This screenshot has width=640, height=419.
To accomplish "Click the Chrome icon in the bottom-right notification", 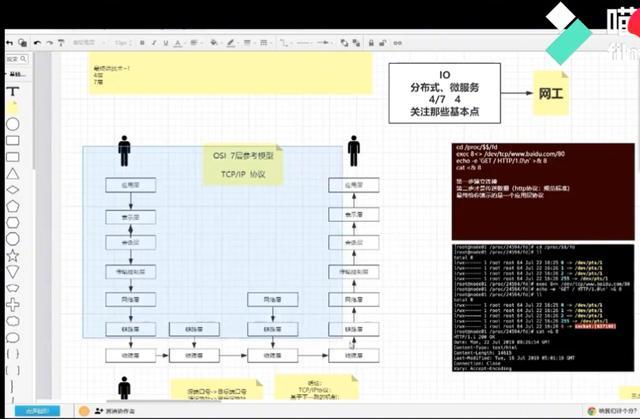I will tap(591, 411).
